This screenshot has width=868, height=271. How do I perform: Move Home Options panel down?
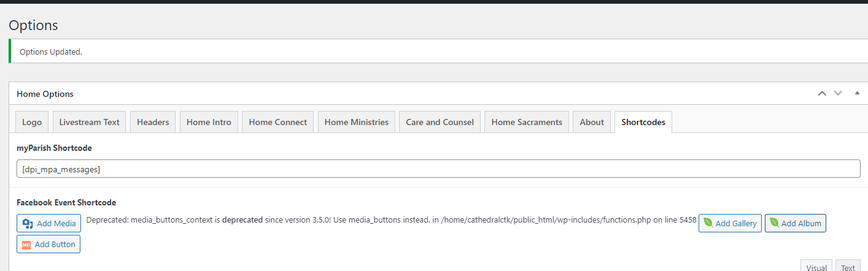coord(838,94)
